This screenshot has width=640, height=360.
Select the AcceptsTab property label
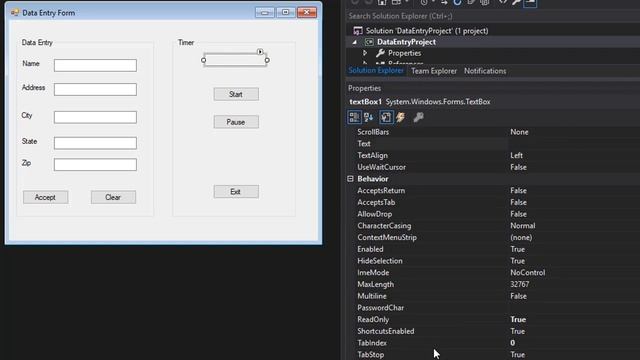pos(376,202)
